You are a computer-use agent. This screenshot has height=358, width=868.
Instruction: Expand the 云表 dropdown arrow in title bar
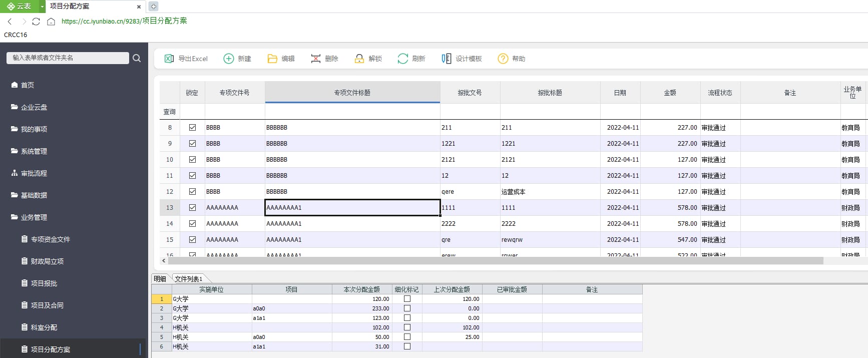pos(42,7)
